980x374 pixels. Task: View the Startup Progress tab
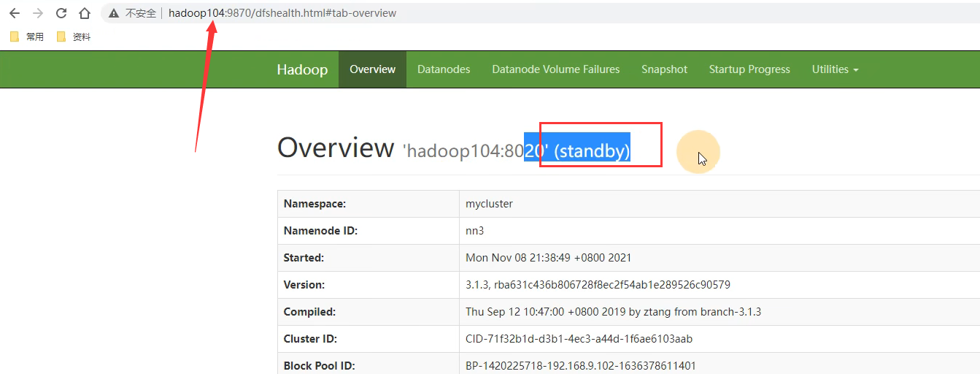tap(749, 69)
